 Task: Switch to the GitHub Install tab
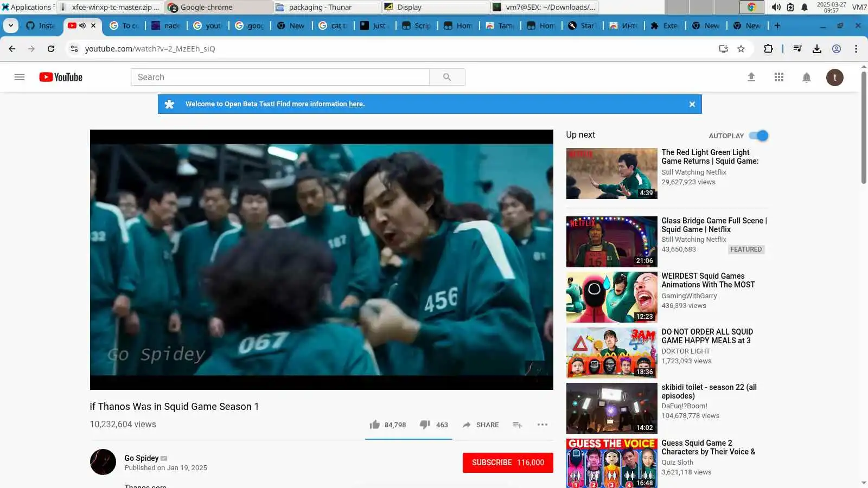tap(41, 25)
